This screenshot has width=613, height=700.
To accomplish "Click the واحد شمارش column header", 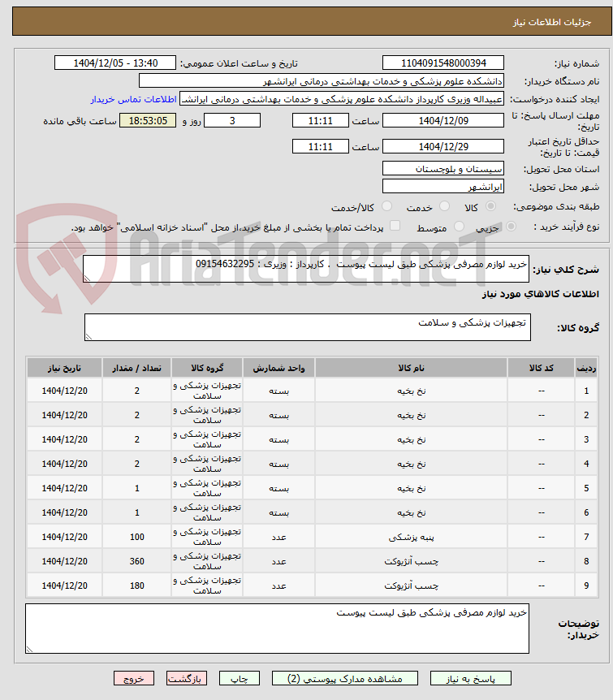I will coord(279,368).
